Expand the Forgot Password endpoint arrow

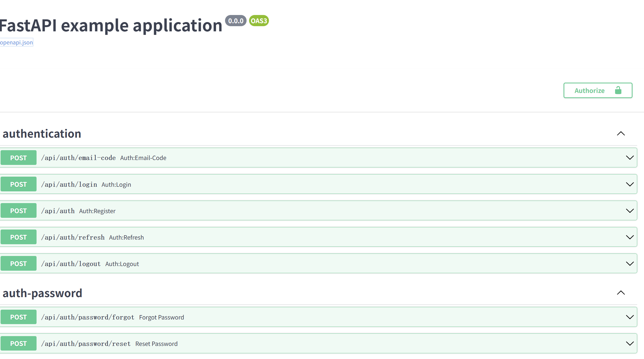(630, 317)
